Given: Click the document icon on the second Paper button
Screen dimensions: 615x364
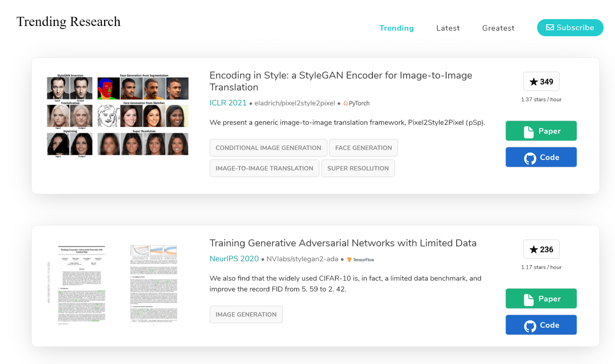Looking at the screenshot, I should pos(529,300).
